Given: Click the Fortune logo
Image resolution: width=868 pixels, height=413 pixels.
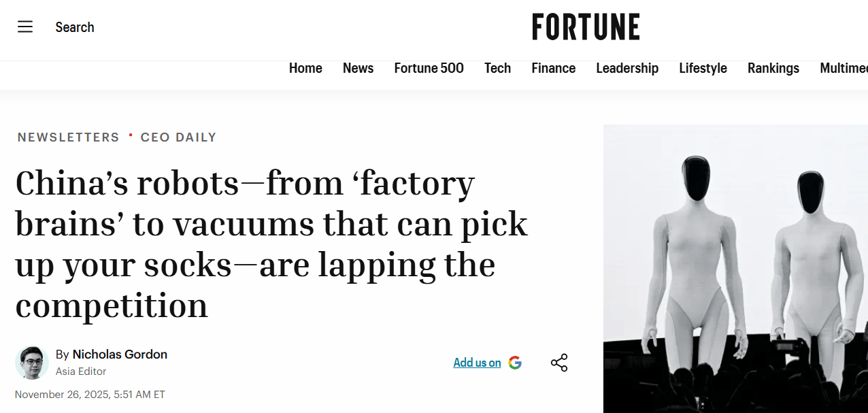Looking at the screenshot, I should [x=586, y=27].
